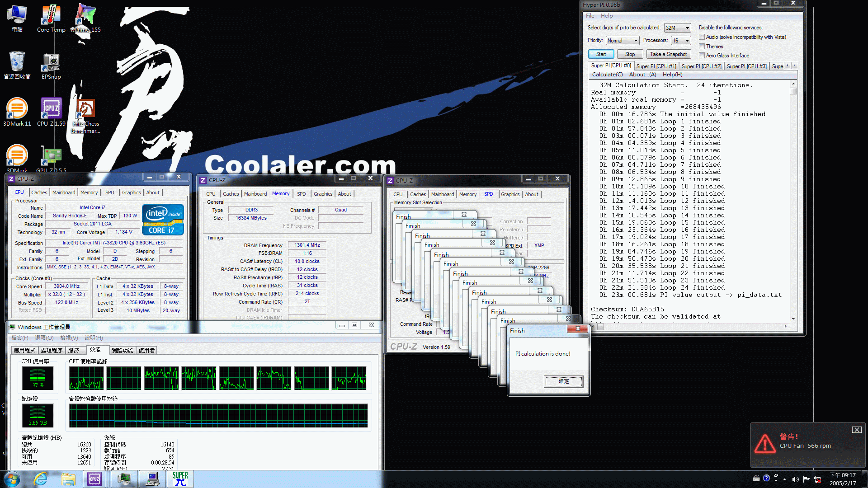Image resolution: width=868 pixels, height=488 pixels.
Task: Switch to Task Manager taskbar icon
Action: 124,479
